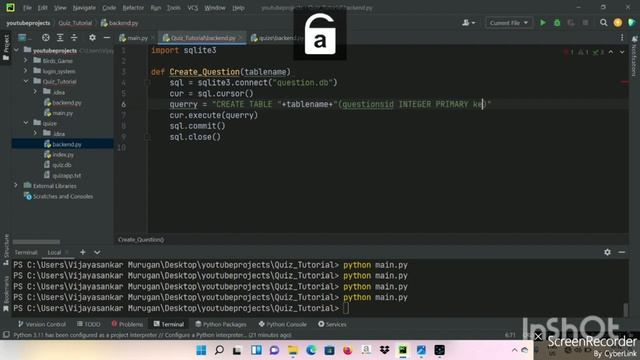Screen dimensions: 640x360
Task: Open the VCS menu
Action: (193, 8)
